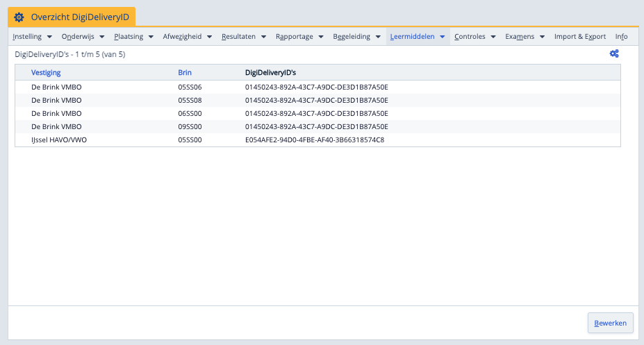
Task: Click the DigiDeliveryID's column header
Action: tap(271, 73)
